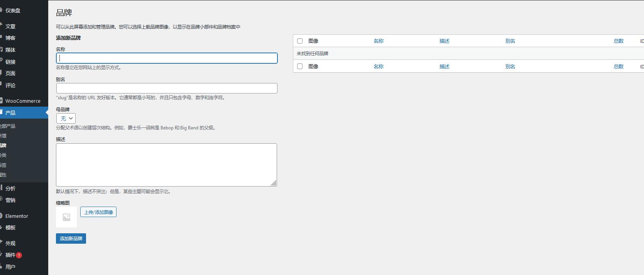Open the 分析 analytics menu

(x=10, y=188)
